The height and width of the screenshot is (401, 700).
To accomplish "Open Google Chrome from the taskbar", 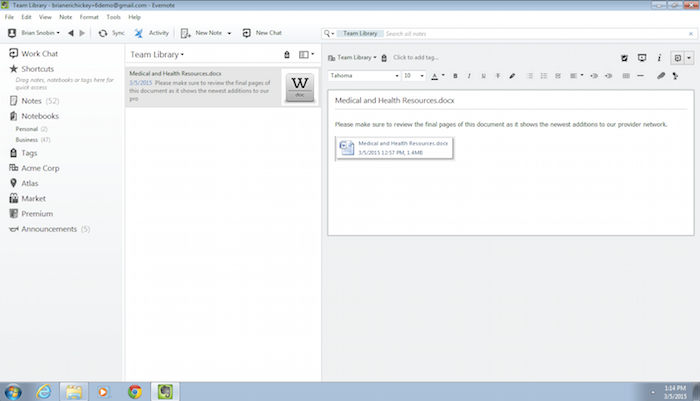I will 135,392.
